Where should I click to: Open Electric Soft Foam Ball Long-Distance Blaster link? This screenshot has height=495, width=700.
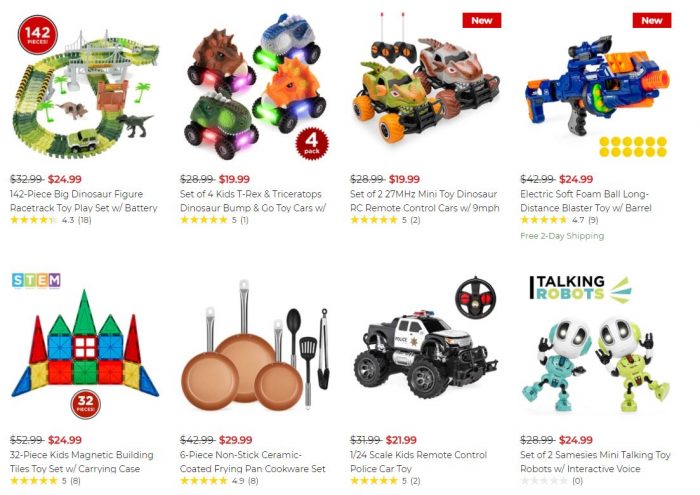point(586,201)
